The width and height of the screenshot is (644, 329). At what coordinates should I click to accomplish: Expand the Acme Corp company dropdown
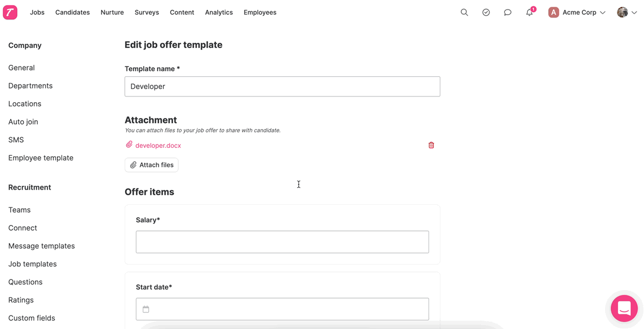click(577, 12)
